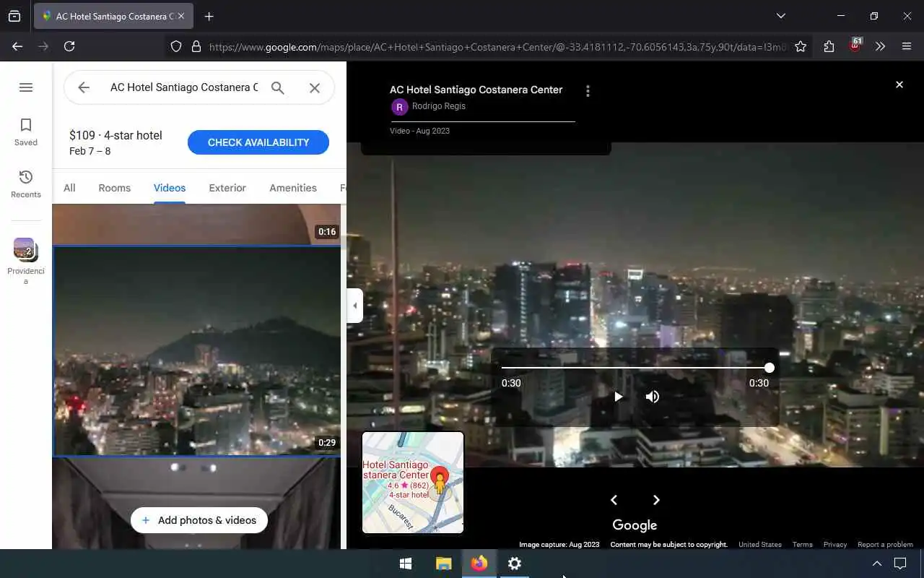The image size is (924, 578).
Task: Show more toolbar tools chevrons
Action: coord(880,46)
